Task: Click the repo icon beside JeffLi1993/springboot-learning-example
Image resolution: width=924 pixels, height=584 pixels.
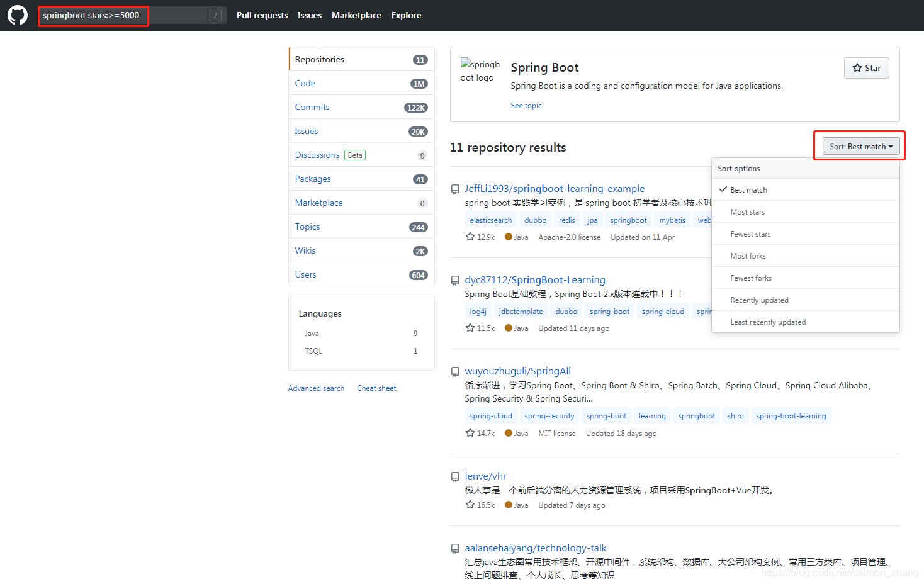Action: click(455, 189)
